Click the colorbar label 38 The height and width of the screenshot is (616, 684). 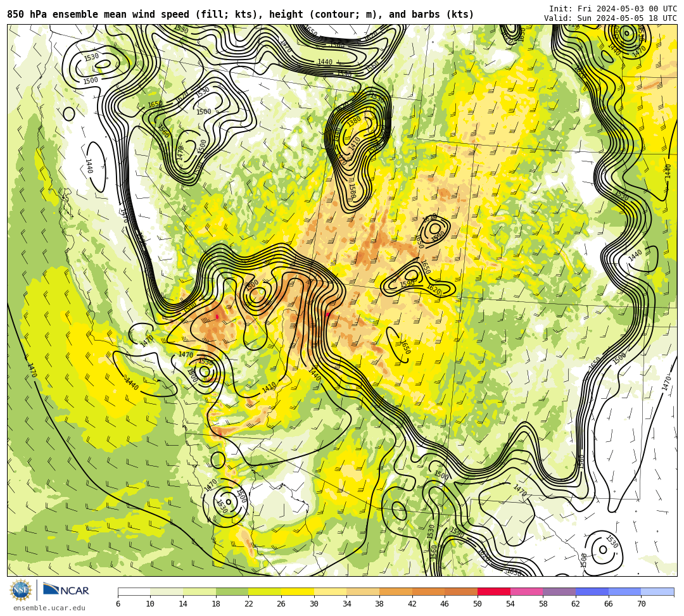point(379,604)
